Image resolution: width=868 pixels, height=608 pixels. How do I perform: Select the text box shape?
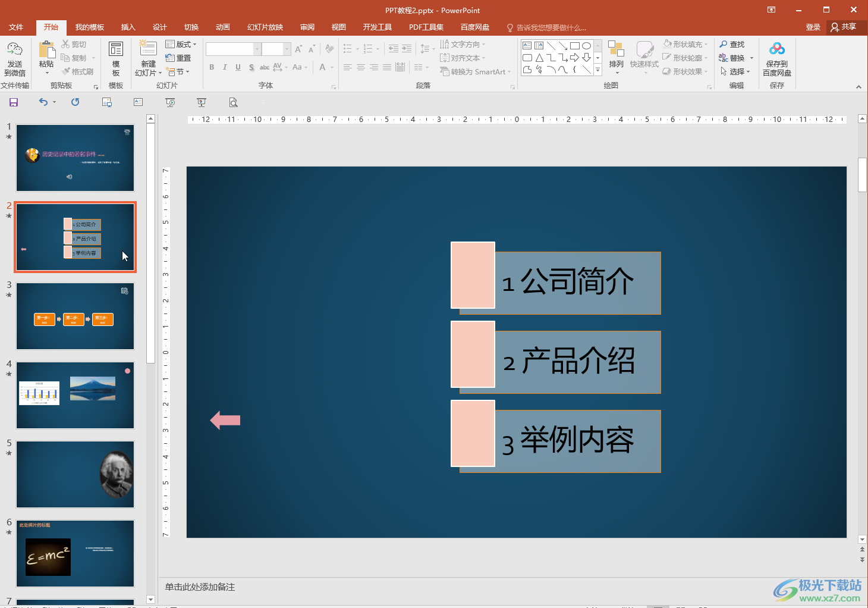click(527, 46)
